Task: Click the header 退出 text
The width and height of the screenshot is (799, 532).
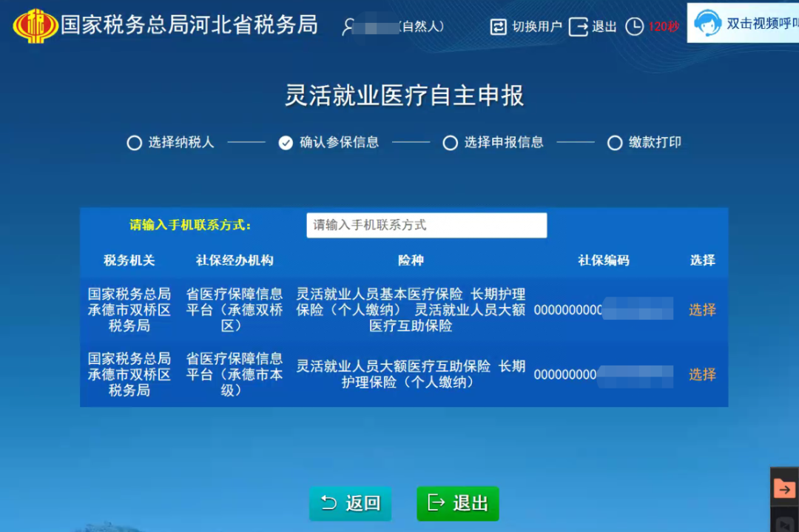Action: pyautogui.click(x=604, y=27)
